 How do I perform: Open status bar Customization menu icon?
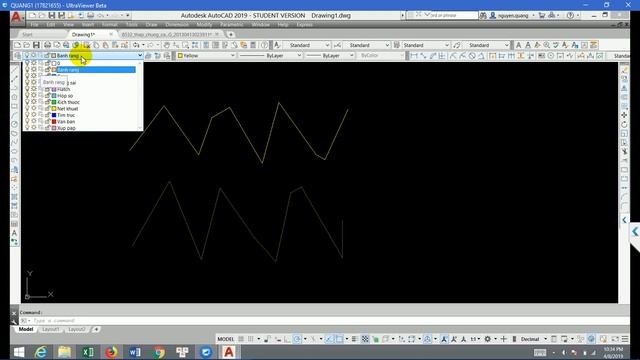pos(625,339)
